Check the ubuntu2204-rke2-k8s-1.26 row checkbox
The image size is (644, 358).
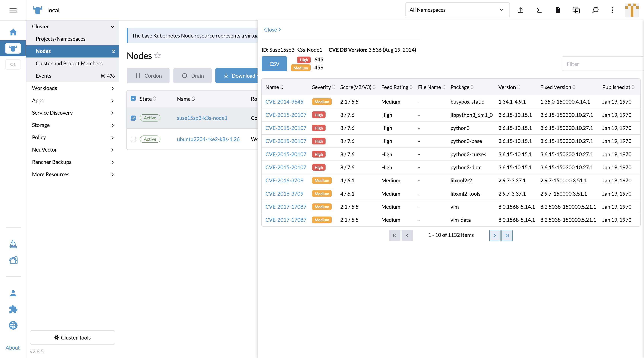pos(133,139)
